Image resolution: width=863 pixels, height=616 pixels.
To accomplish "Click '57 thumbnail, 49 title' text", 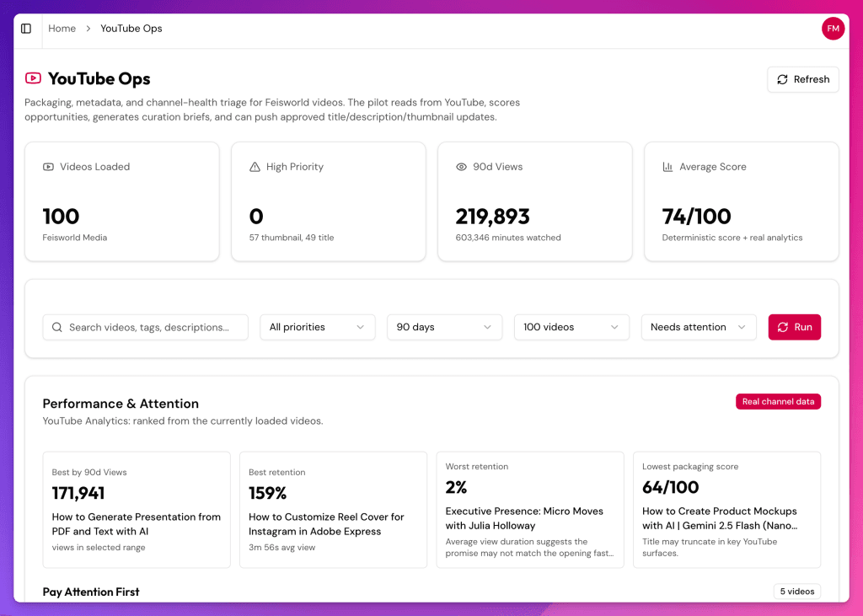I will [x=291, y=238].
